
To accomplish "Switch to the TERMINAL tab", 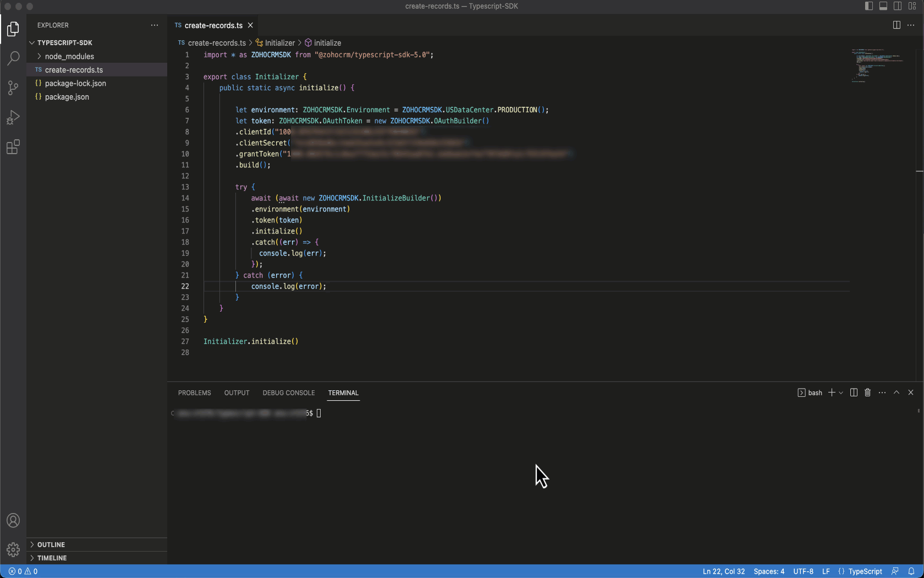I will tap(343, 393).
